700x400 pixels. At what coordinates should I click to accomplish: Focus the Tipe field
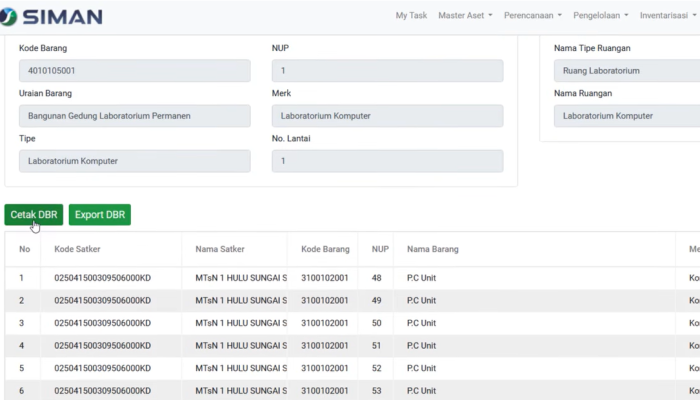point(134,161)
